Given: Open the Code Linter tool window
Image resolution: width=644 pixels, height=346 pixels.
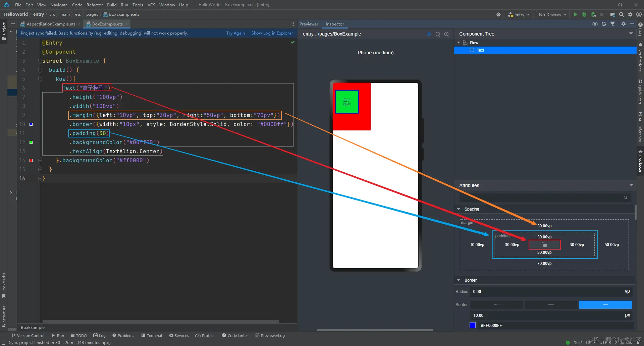Looking at the screenshot, I should click(x=235, y=335).
